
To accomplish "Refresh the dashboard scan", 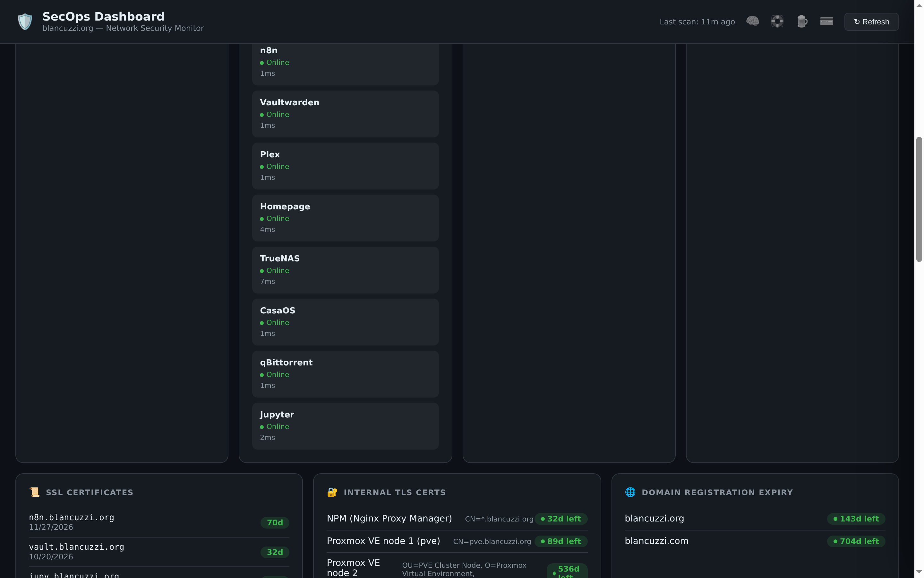I will point(871,22).
